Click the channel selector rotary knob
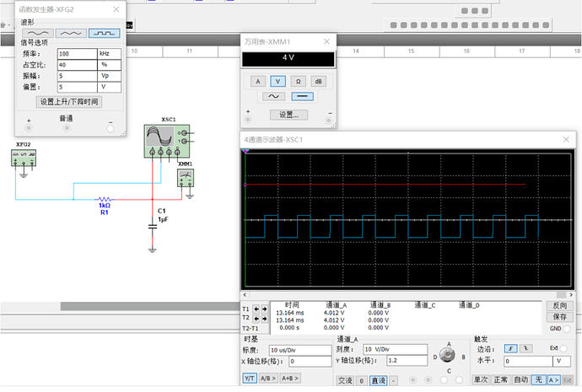The width and height of the screenshot is (582, 392). pyautogui.click(x=446, y=357)
